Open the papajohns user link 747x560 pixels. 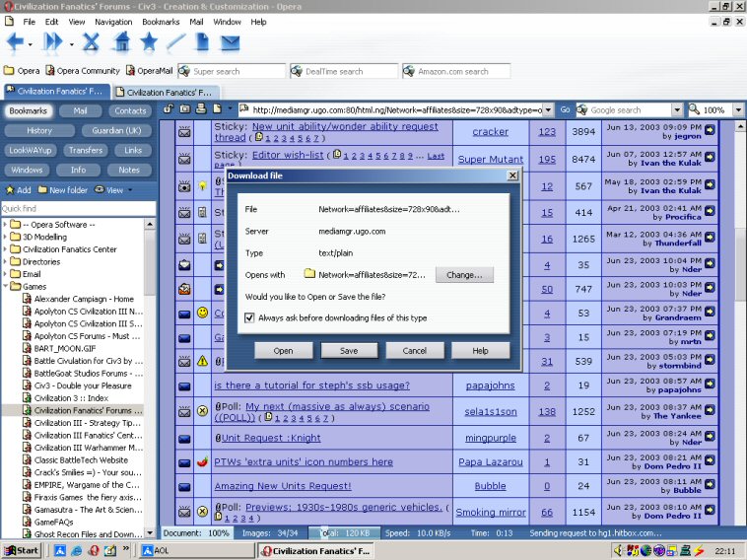(x=490, y=385)
